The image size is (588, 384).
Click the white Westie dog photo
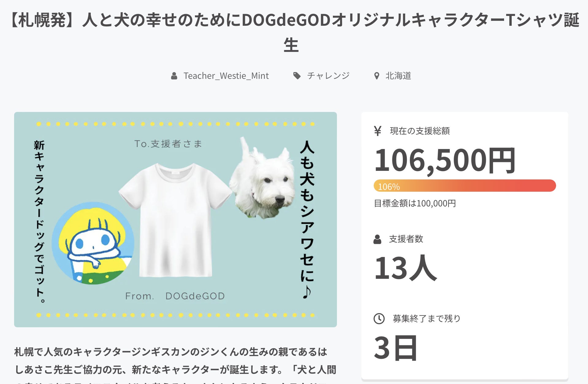(x=263, y=181)
